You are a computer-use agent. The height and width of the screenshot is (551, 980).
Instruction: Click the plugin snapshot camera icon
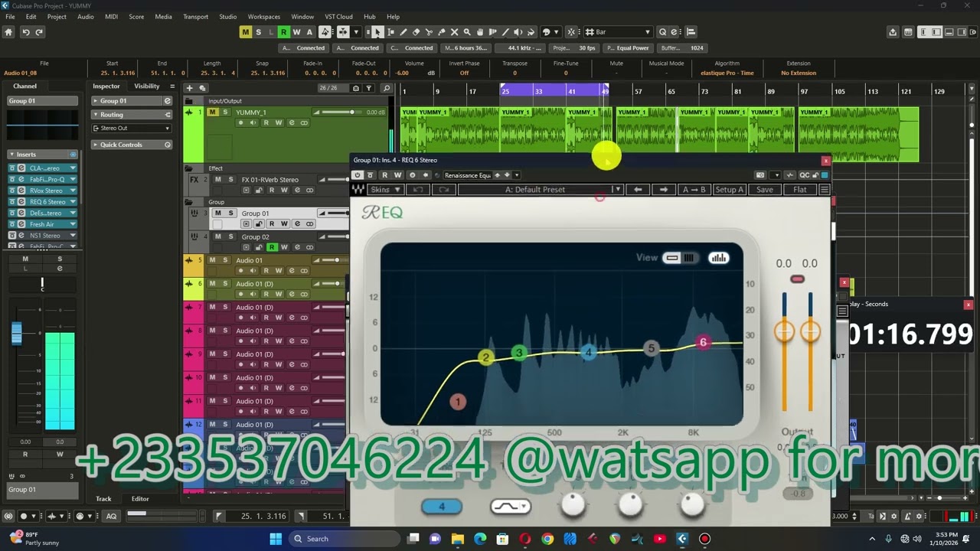pyautogui.click(x=759, y=175)
